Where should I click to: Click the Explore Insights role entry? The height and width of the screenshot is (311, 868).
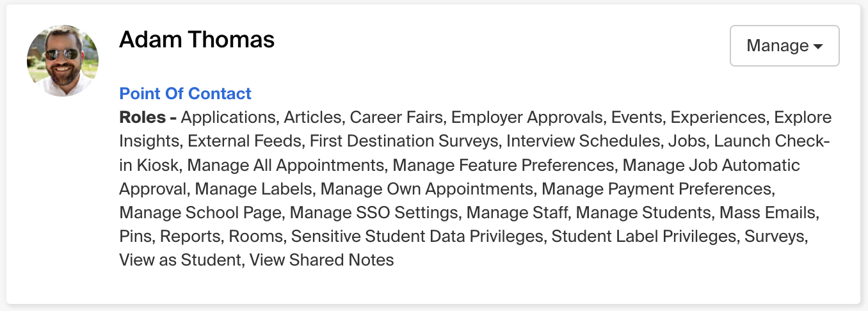point(802,117)
